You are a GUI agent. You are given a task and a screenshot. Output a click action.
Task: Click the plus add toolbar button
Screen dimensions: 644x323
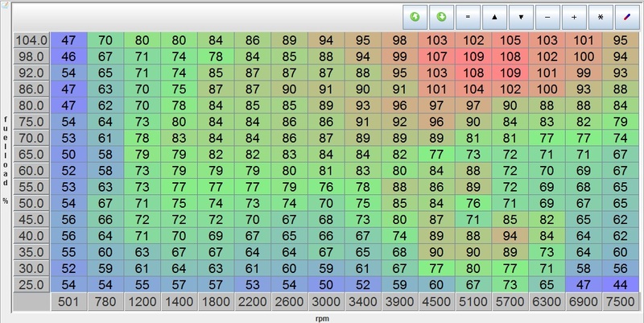(574, 17)
